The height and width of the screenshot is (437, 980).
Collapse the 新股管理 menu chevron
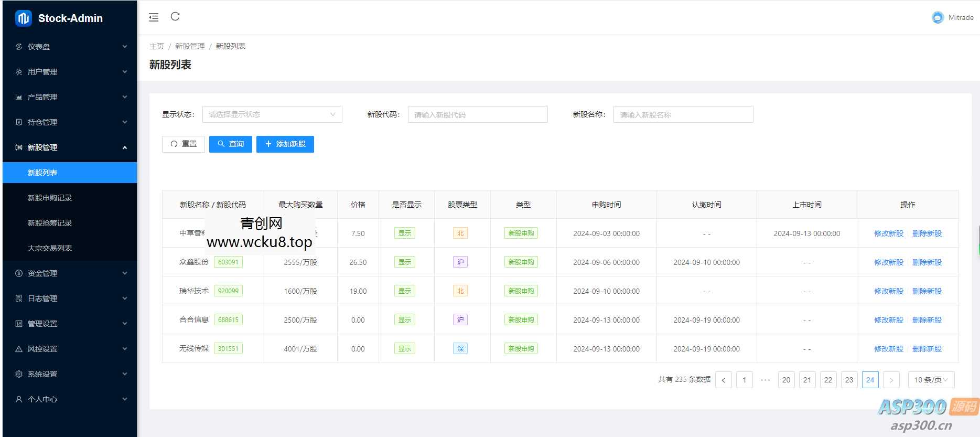coord(125,147)
